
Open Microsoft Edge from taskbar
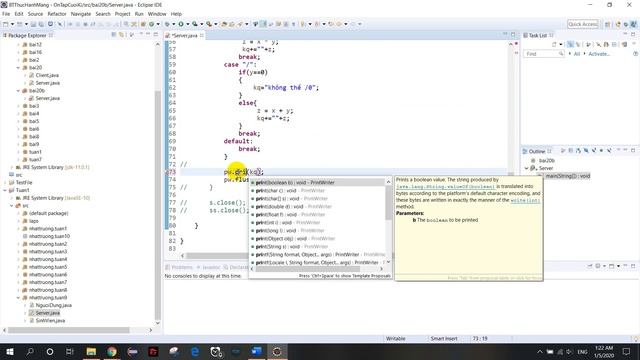point(195,351)
